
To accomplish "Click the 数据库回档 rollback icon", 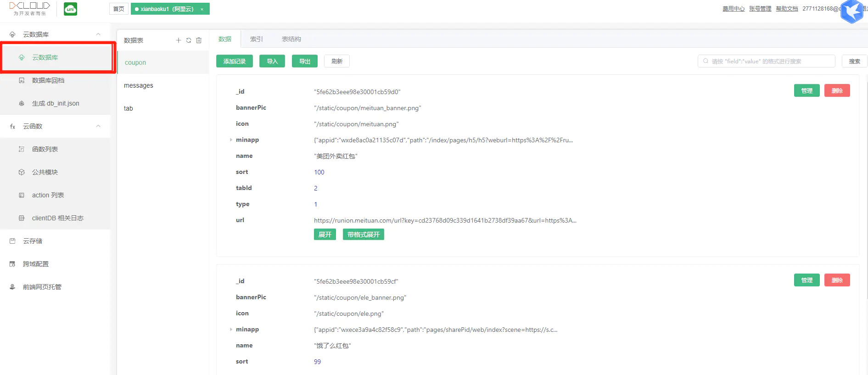I will click(x=22, y=80).
